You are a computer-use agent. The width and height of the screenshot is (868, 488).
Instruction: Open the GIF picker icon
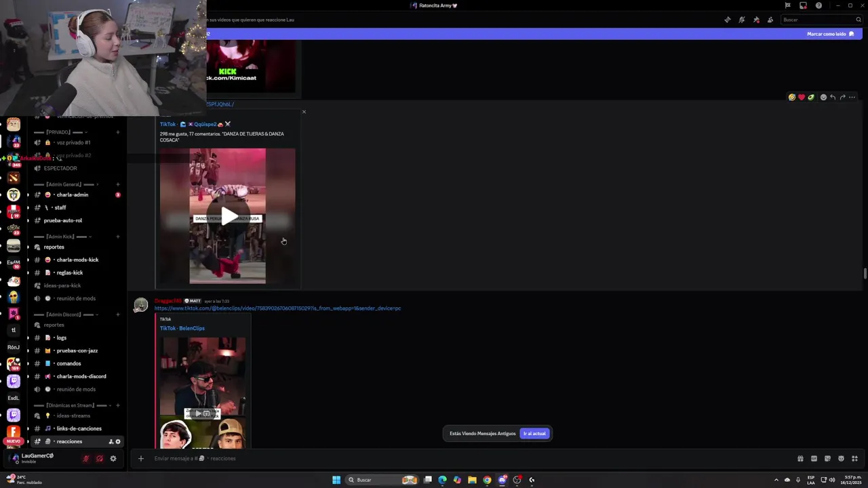tap(814, 459)
